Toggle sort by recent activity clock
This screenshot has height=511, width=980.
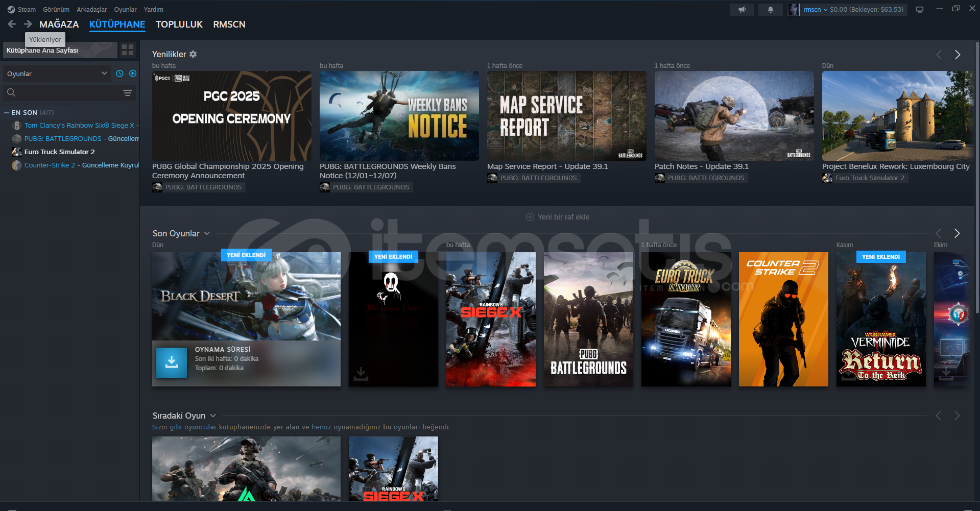(x=119, y=74)
